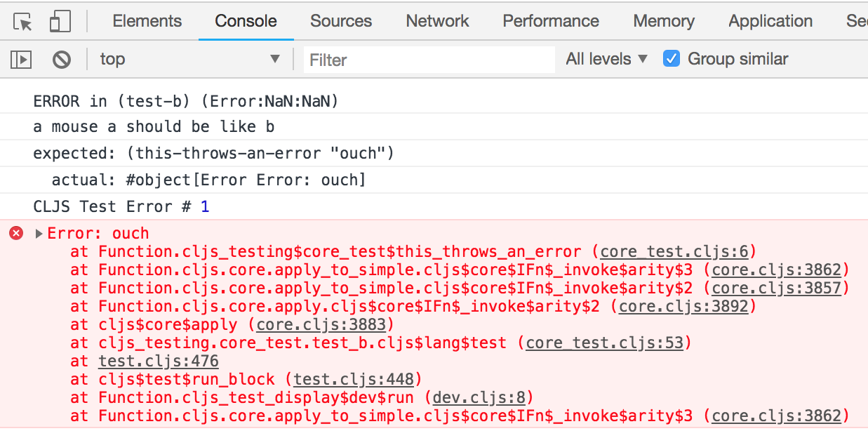Open the Sources tab
Image resolution: width=868 pixels, height=431 pixels.
point(341,21)
